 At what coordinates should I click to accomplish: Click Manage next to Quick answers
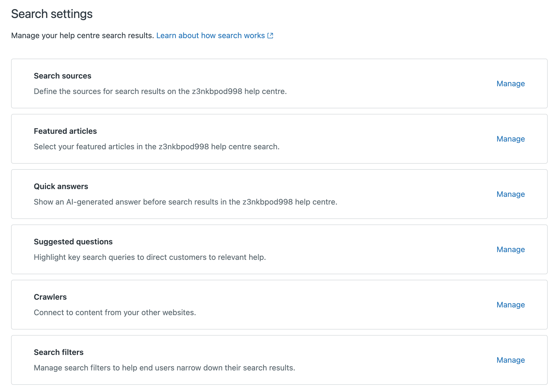[x=510, y=194]
